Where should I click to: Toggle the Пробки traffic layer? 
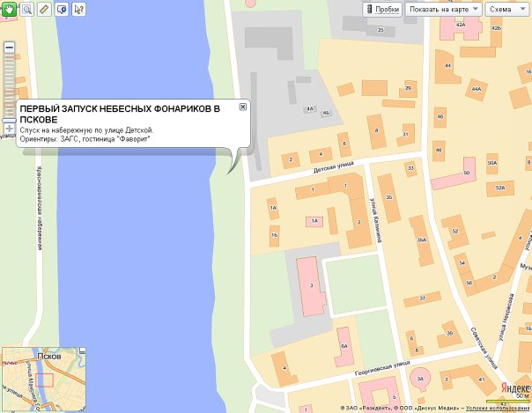click(x=383, y=10)
